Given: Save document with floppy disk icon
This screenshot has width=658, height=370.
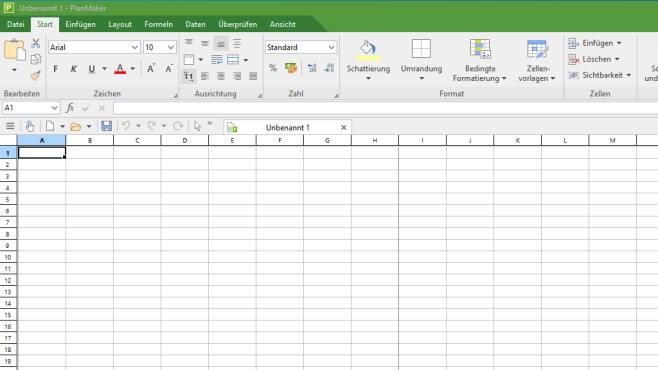Looking at the screenshot, I should click(107, 126).
